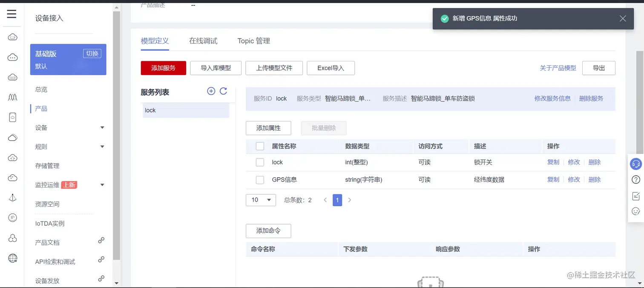Click the pyramid icon in left rail
This screenshot has height=288, width=644.
click(x=13, y=198)
